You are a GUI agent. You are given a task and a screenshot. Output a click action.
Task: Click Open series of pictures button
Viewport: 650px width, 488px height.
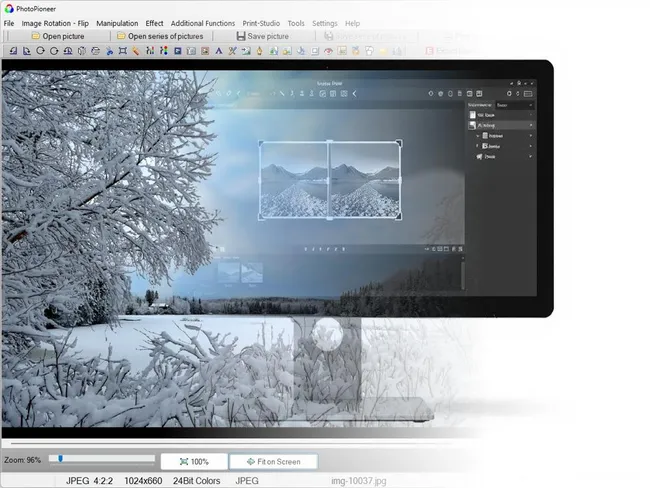coord(160,36)
